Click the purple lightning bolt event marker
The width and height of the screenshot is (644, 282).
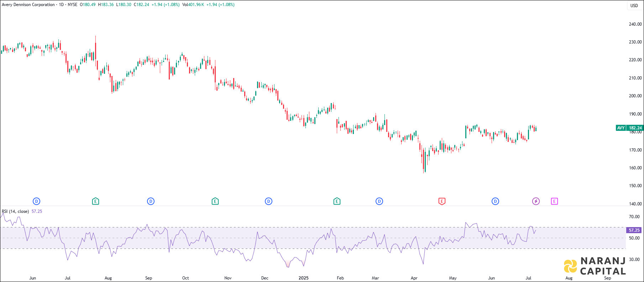point(536,201)
